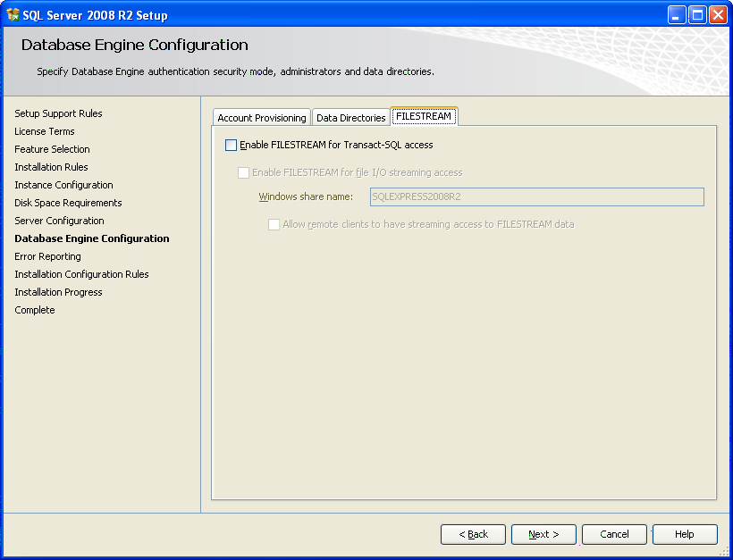This screenshot has width=733, height=560.
Task: Click the Windows share name field
Action: (536, 196)
